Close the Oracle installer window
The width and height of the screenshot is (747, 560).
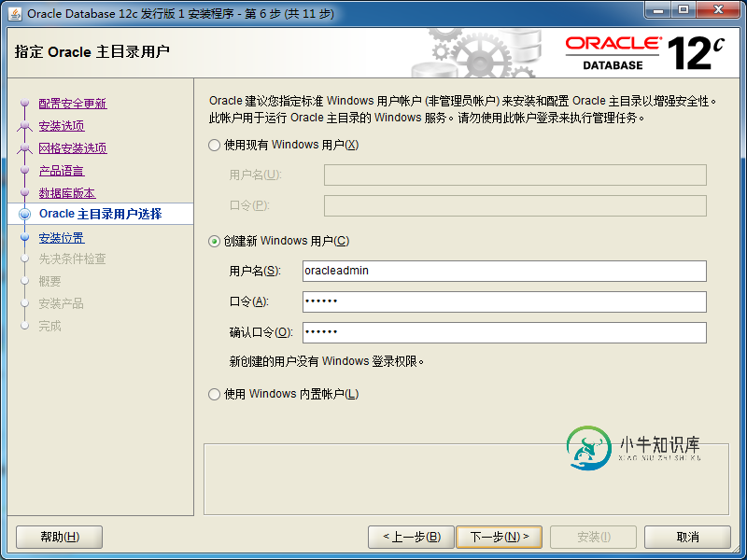tap(718, 9)
